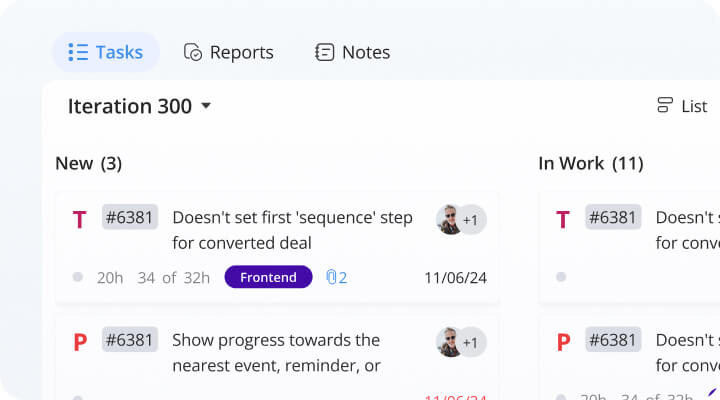Open the Notes tab
Viewport: 720px width, 400px height.
pyautogui.click(x=352, y=52)
